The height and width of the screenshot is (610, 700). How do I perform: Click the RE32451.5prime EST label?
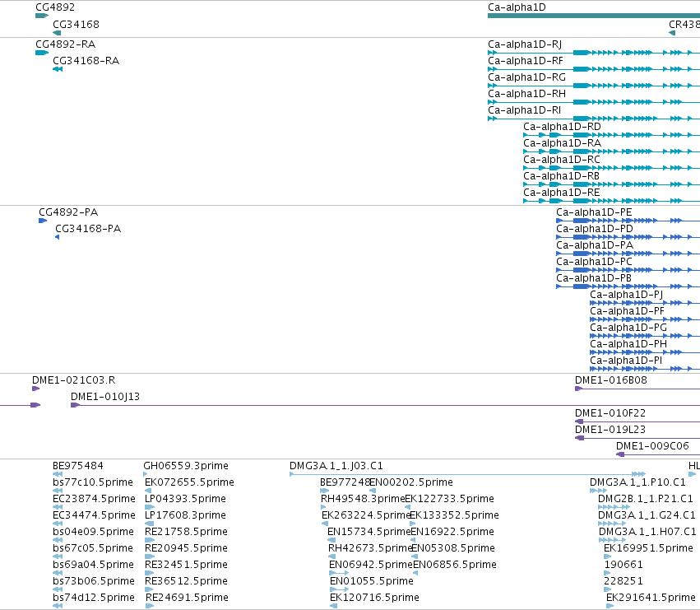coord(186,565)
